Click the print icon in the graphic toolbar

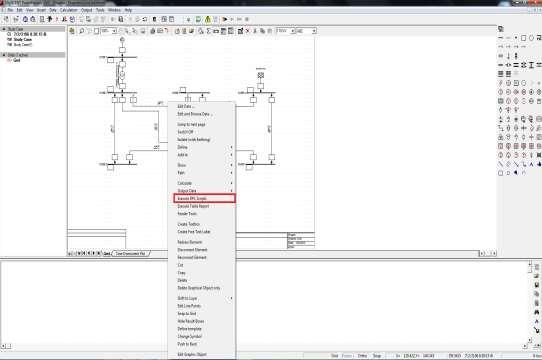[152, 31]
